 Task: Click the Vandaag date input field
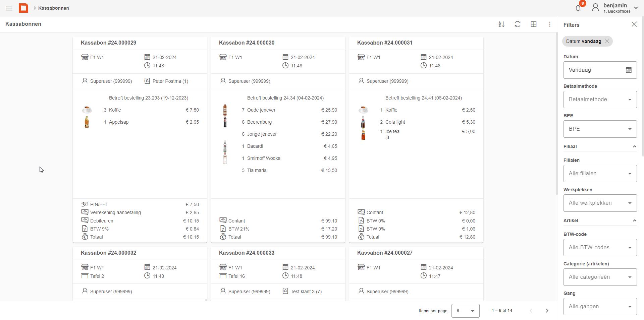(x=600, y=70)
